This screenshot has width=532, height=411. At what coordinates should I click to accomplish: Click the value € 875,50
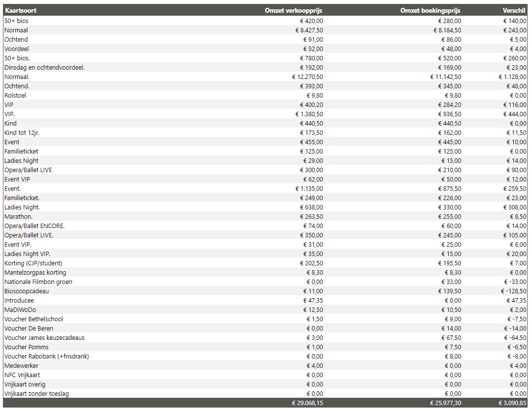[450, 188]
